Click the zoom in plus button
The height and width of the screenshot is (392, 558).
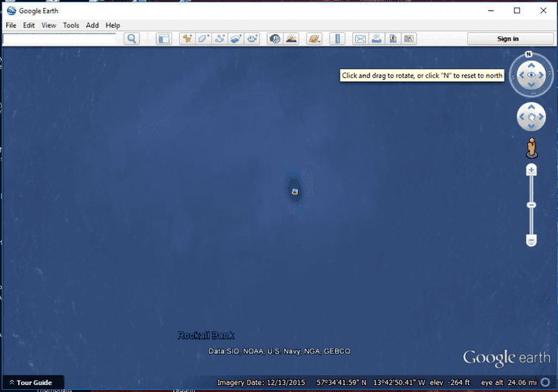click(531, 170)
